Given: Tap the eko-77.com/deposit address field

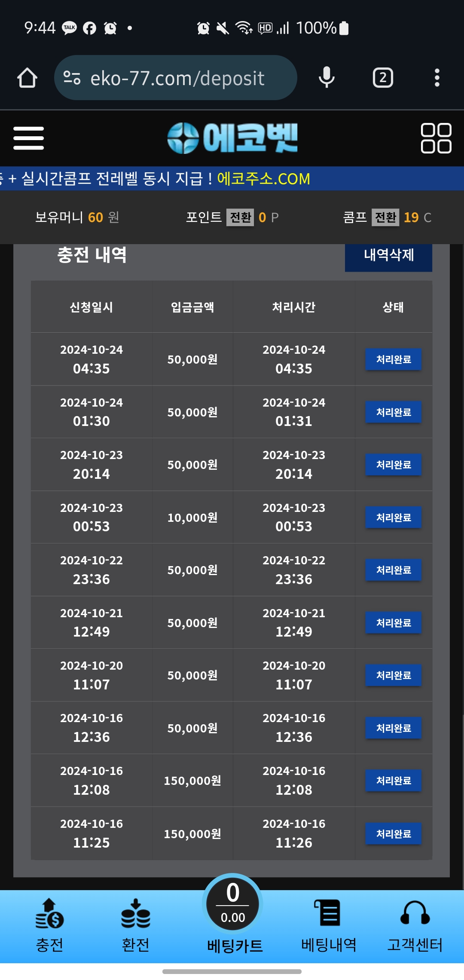Looking at the screenshot, I should (x=177, y=78).
